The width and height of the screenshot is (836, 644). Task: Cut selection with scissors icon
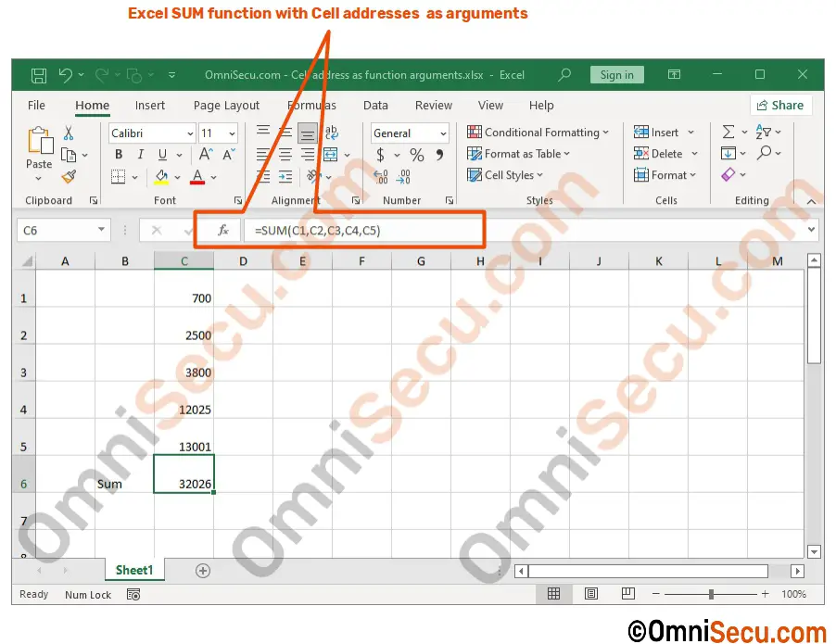click(69, 133)
